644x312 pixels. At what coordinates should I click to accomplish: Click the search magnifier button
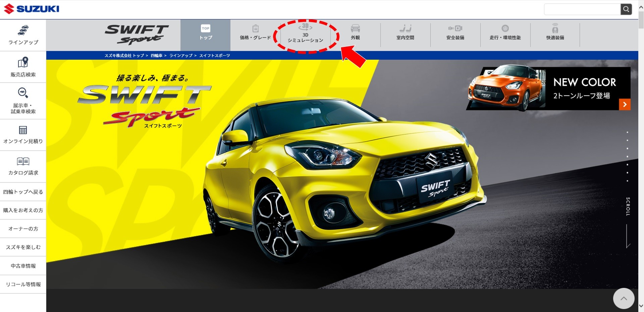point(626,9)
